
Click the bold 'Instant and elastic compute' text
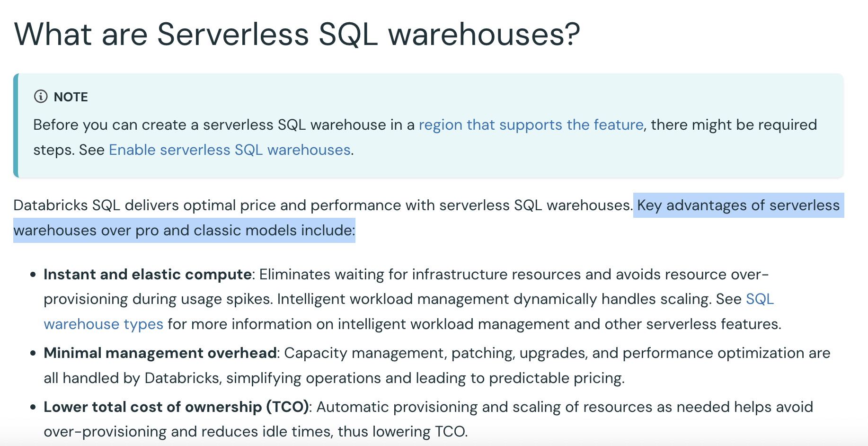pos(148,274)
